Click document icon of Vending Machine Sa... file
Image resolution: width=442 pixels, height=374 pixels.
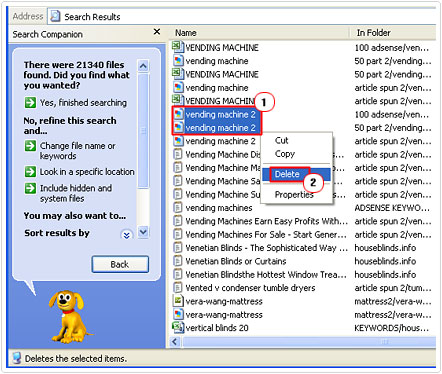[178, 181]
